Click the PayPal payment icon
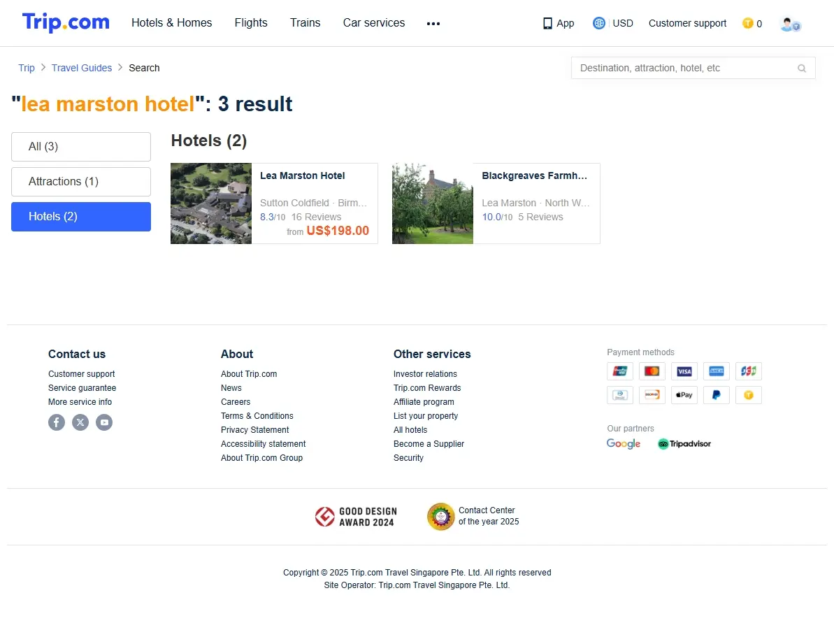Image resolution: width=834 pixels, height=644 pixels. pos(717,395)
